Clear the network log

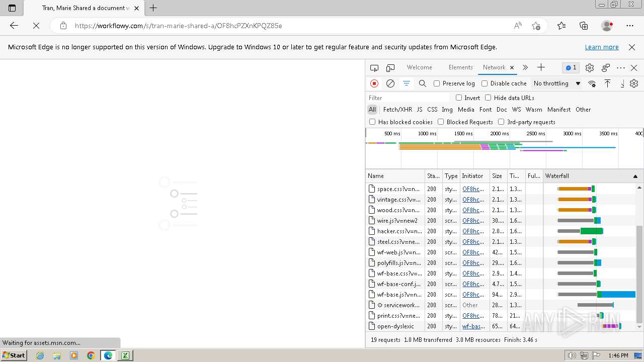[390, 83]
